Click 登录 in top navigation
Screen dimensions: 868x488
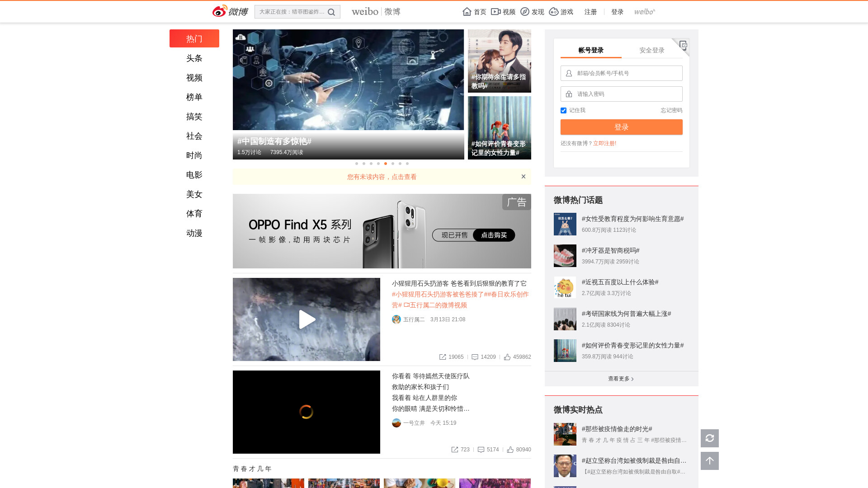[x=617, y=12]
